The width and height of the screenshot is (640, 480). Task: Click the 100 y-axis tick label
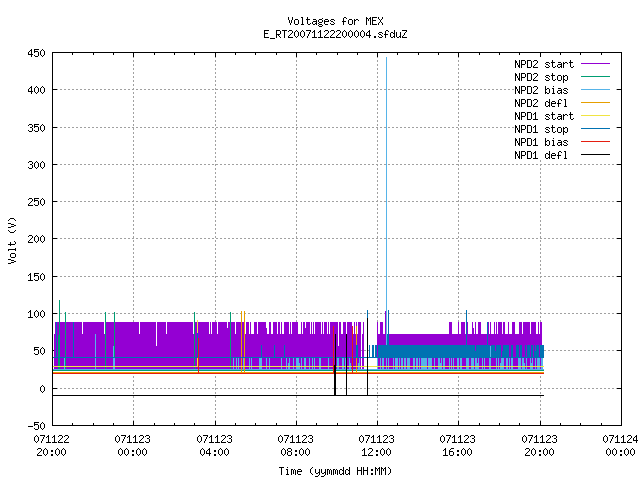coord(36,314)
